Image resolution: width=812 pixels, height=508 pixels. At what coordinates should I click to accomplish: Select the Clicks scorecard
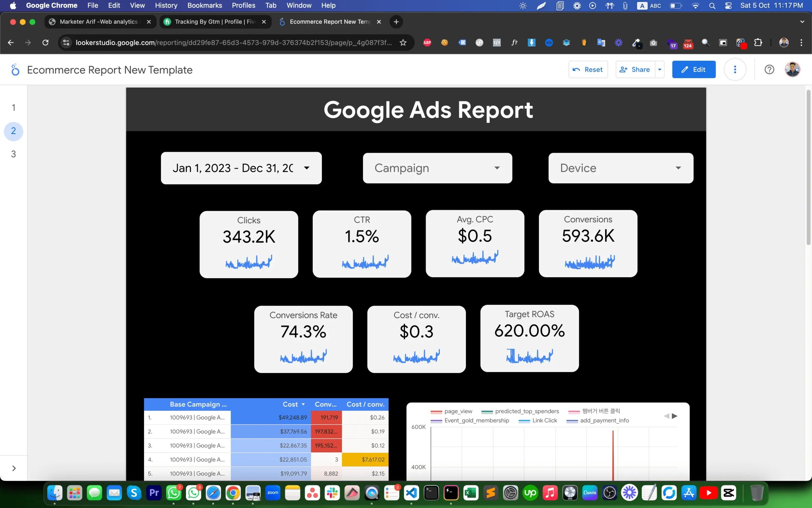pos(249,244)
